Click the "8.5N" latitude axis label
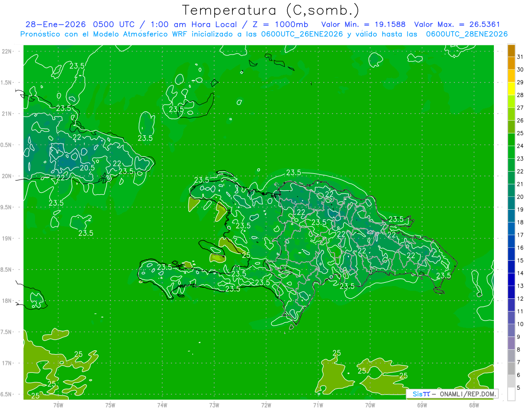This screenshot has height=411, width=532. (7, 270)
